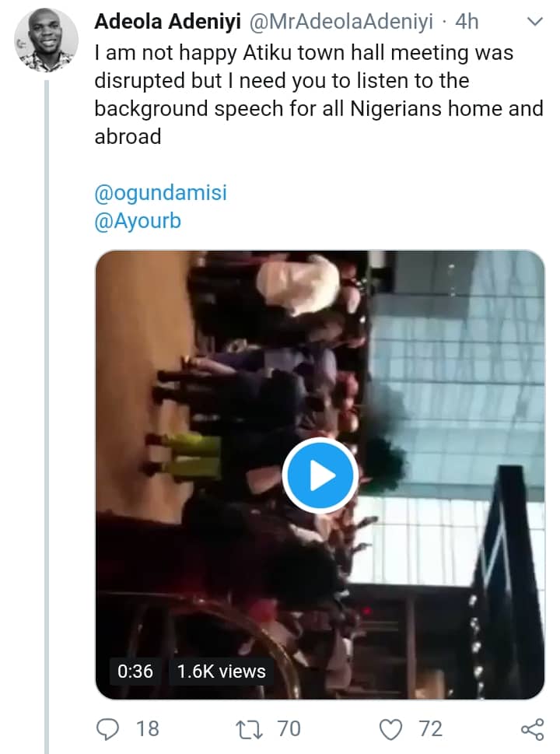This screenshot has height=754, width=560.
Task: Open the tweet via the 4h timestamp
Action: [x=467, y=23]
